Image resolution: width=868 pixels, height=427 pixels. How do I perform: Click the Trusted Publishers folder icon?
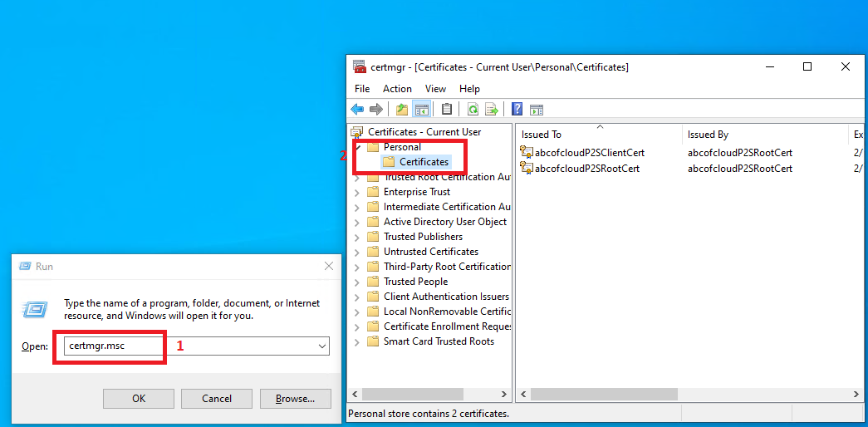coord(373,237)
